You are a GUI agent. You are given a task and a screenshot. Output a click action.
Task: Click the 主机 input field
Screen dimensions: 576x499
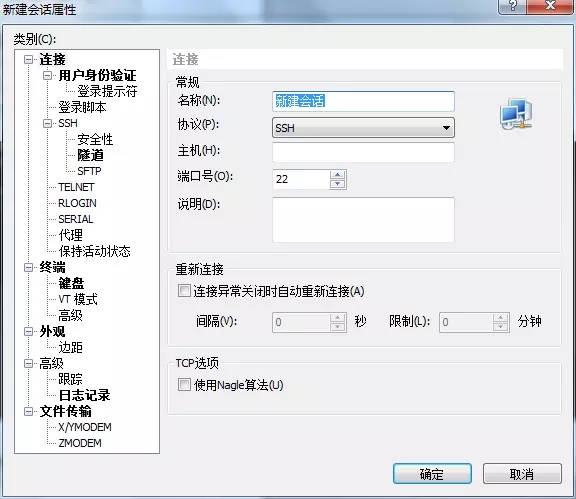click(363, 152)
